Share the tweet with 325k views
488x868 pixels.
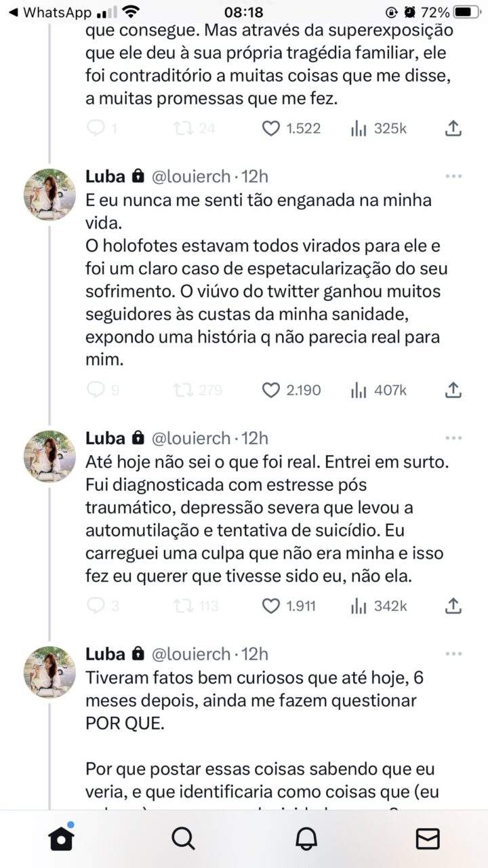[x=453, y=128]
